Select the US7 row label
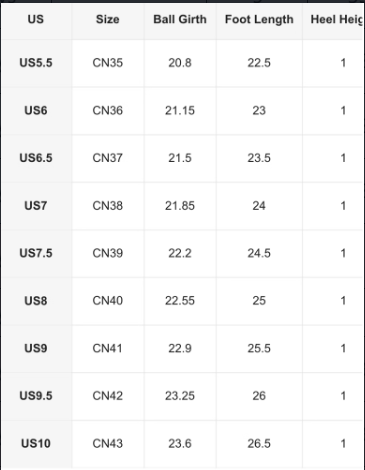365x470 pixels. tap(36, 206)
